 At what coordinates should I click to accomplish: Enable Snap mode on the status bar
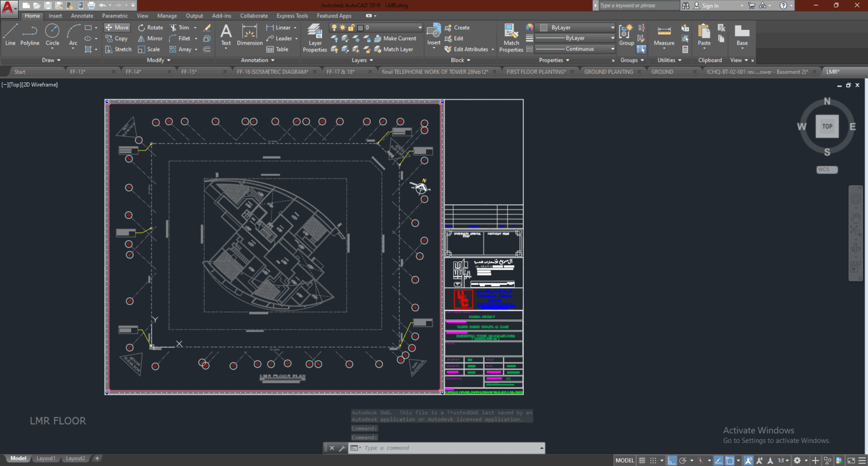(653, 460)
